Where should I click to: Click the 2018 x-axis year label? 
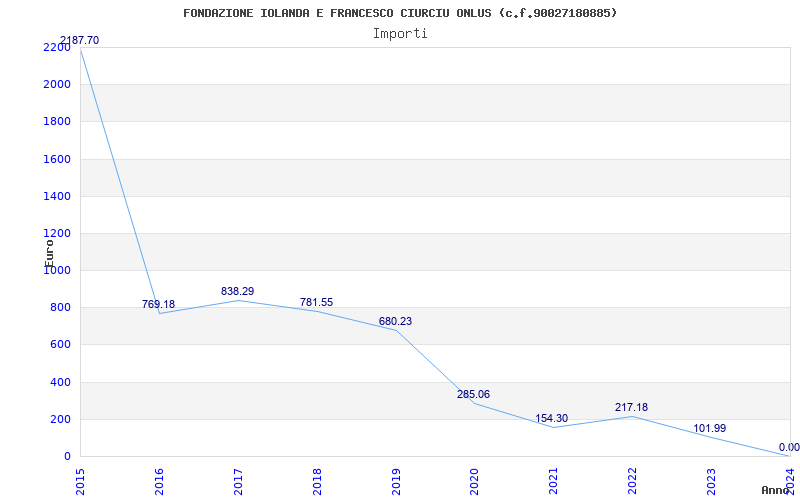point(317,482)
